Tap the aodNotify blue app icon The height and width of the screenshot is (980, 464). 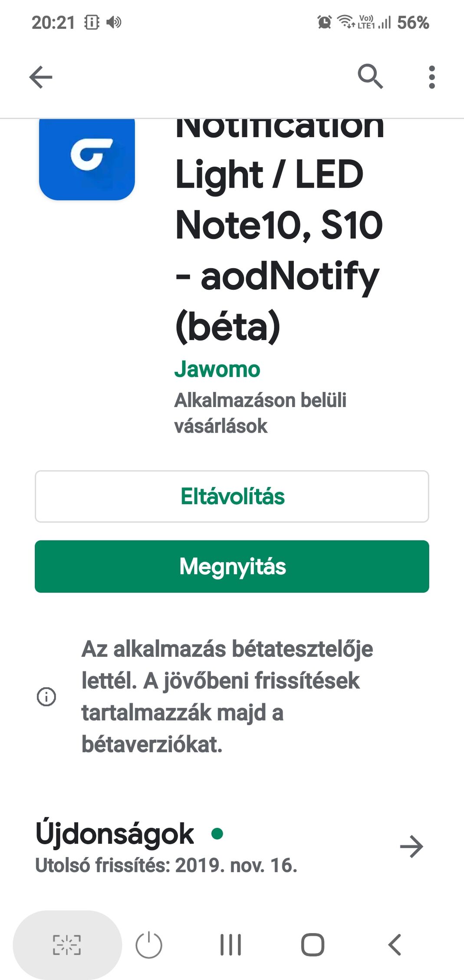[x=87, y=158]
